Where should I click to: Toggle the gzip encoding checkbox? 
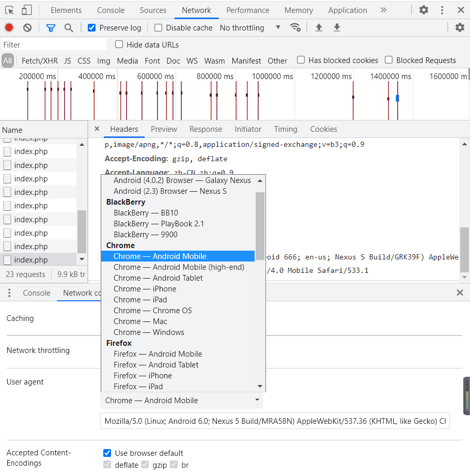coord(145,465)
